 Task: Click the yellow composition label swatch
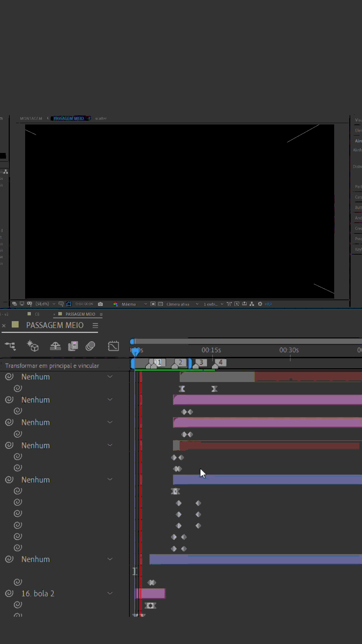(15, 324)
